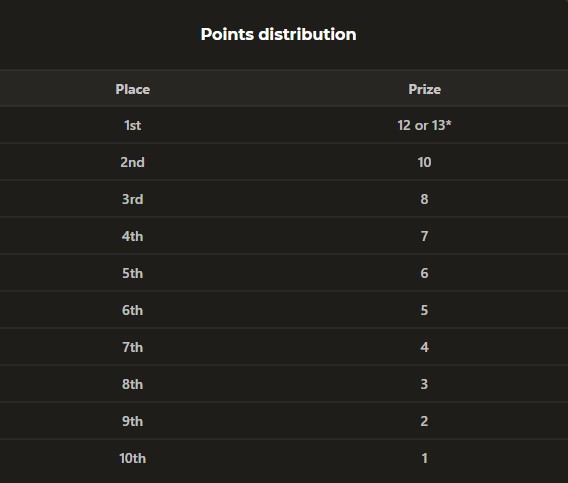The image size is (568, 483).
Task: Select the 9th place cell
Action: 133,421
